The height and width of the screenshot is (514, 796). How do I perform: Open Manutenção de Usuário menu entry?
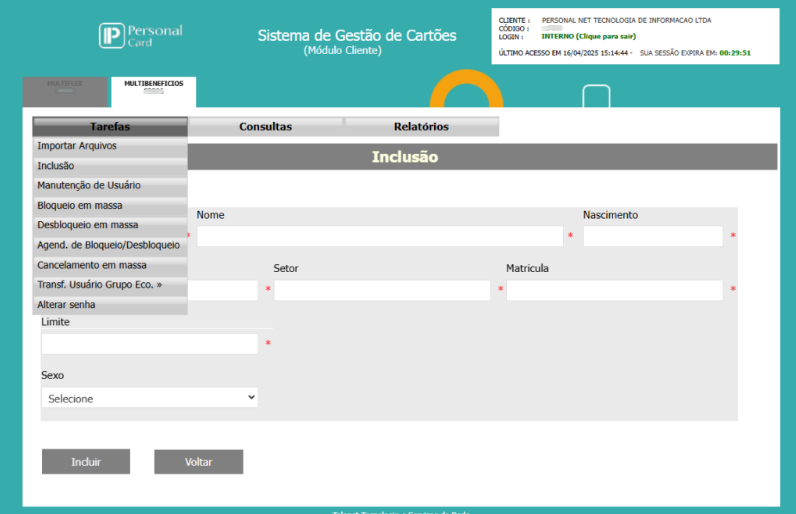[x=110, y=186]
